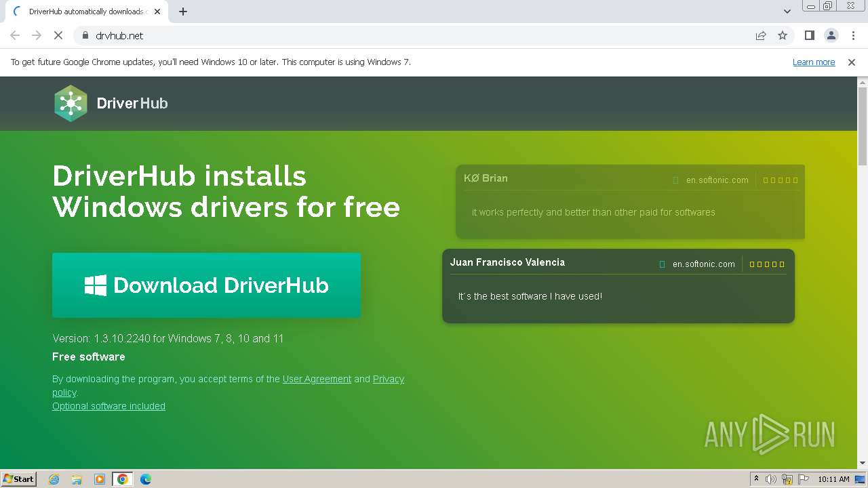Open the taskbar clock showing 10:11 AM
The image size is (868, 488).
833,479
